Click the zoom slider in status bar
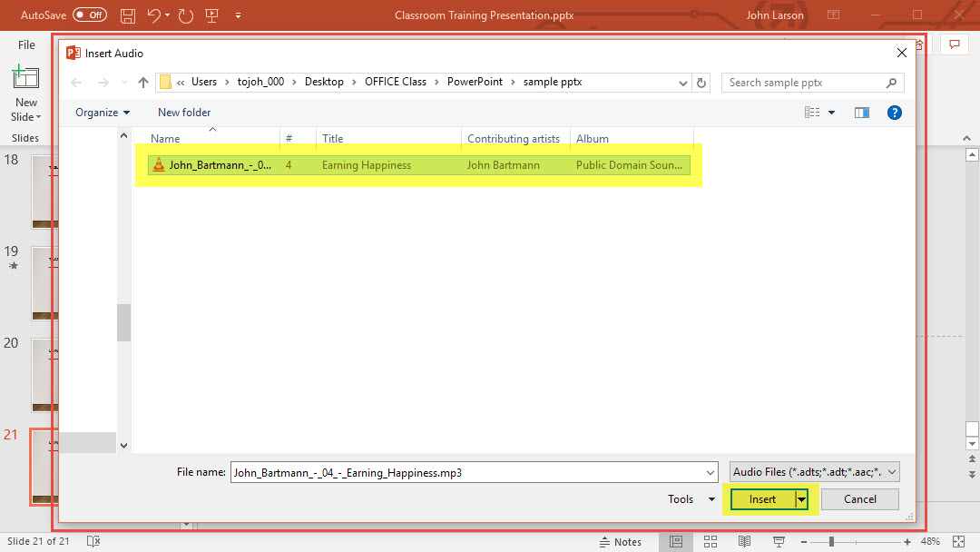 [x=831, y=542]
